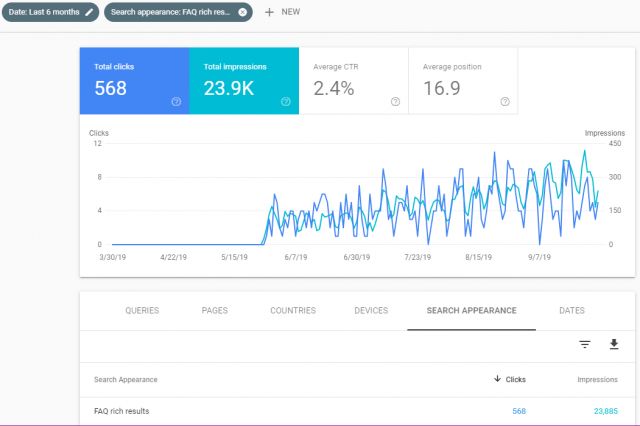
Task: Click the 7/23/19 date label on chart
Action: tap(418, 257)
